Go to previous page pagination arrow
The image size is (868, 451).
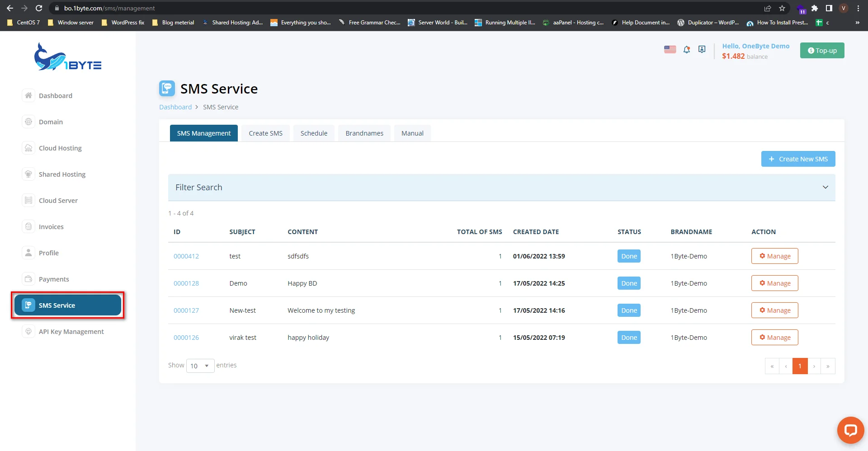pos(786,366)
